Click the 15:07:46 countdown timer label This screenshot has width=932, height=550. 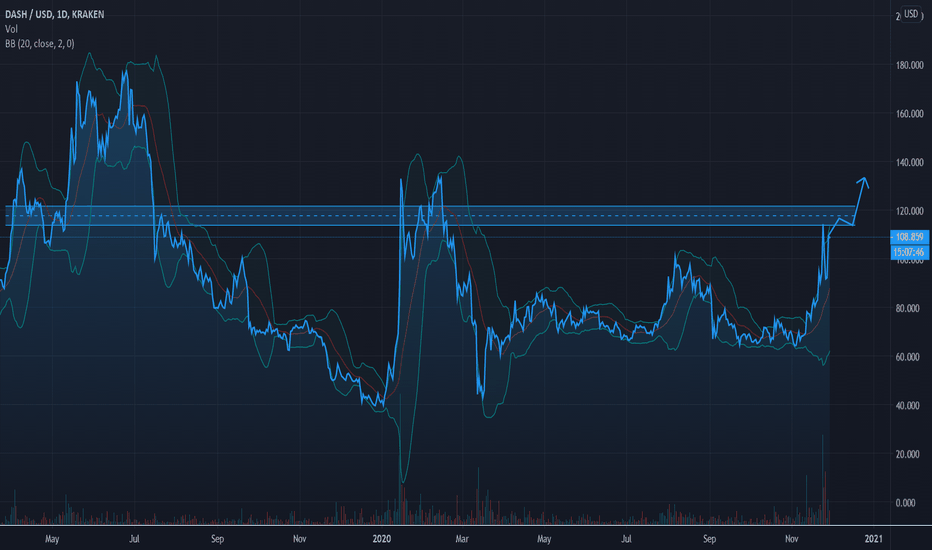[909, 252]
